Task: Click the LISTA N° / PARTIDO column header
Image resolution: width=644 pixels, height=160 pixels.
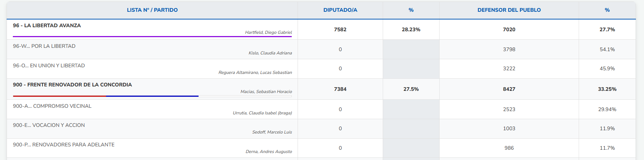Action: 152,10
